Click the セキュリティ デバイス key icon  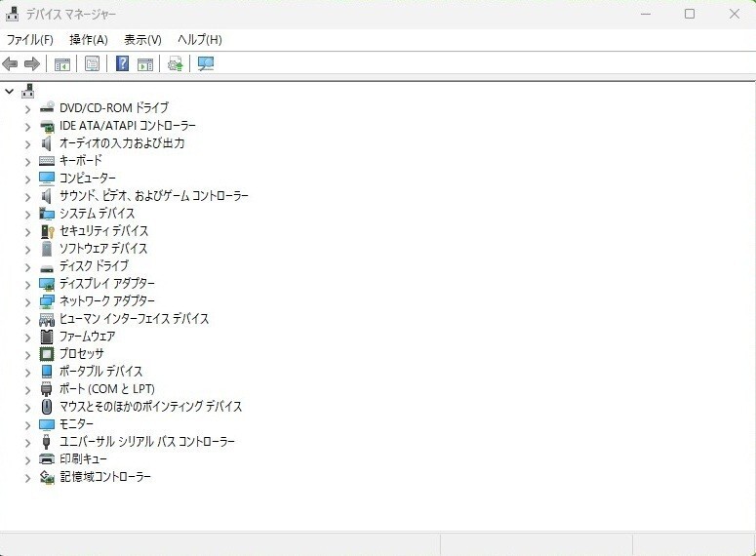(47, 231)
